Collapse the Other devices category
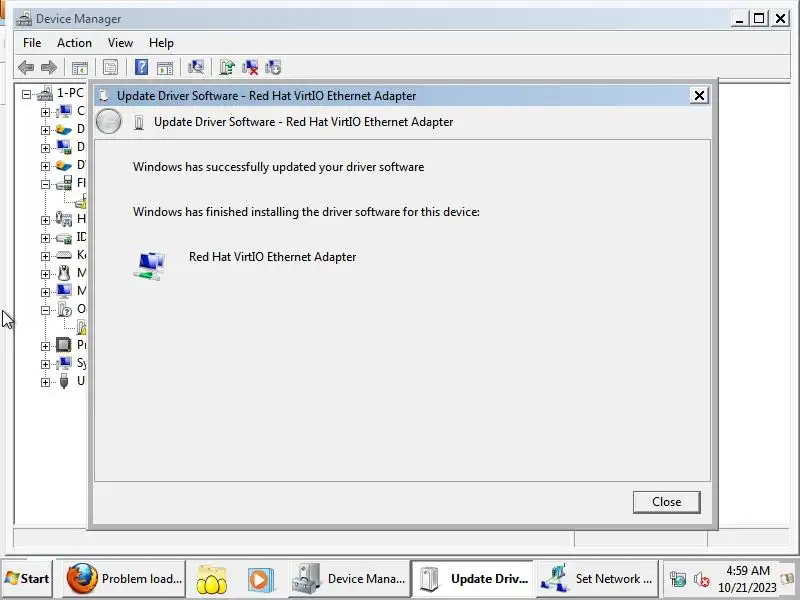The image size is (800, 600). (x=45, y=310)
